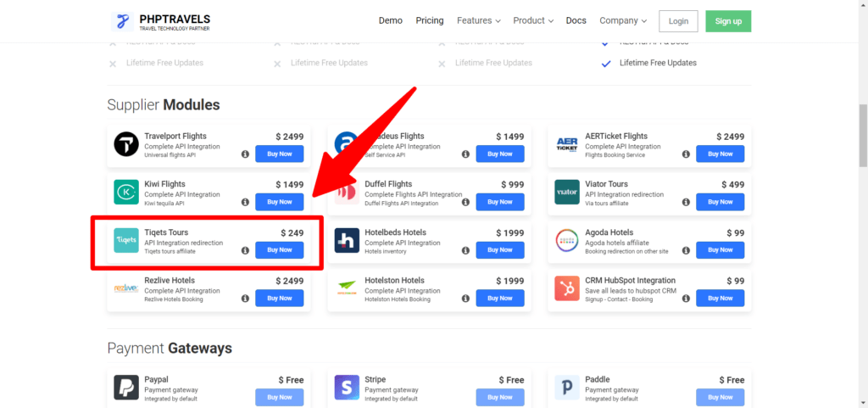868x408 pixels.
Task: Buy the CRM HubSpot Integration module
Action: [x=721, y=298]
